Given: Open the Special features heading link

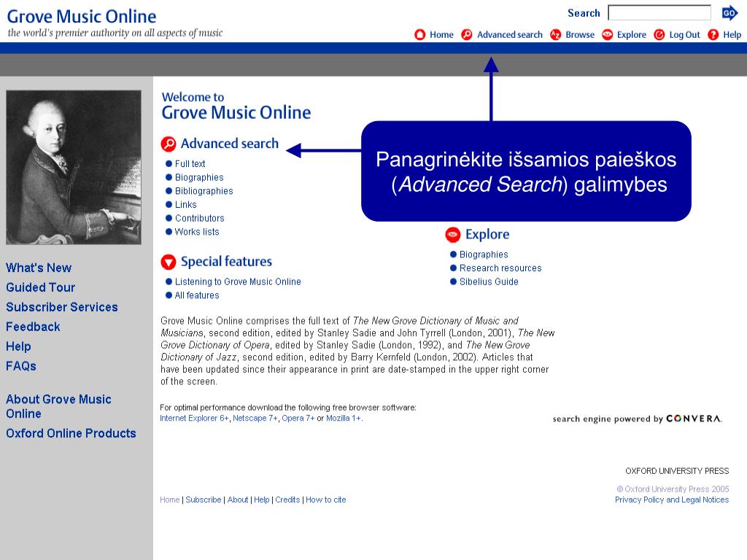Looking at the screenshot, I should point(226,262).
